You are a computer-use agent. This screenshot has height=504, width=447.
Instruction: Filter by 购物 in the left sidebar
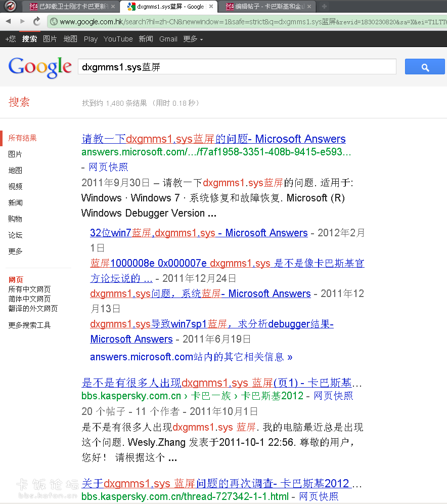click(15, 219)
